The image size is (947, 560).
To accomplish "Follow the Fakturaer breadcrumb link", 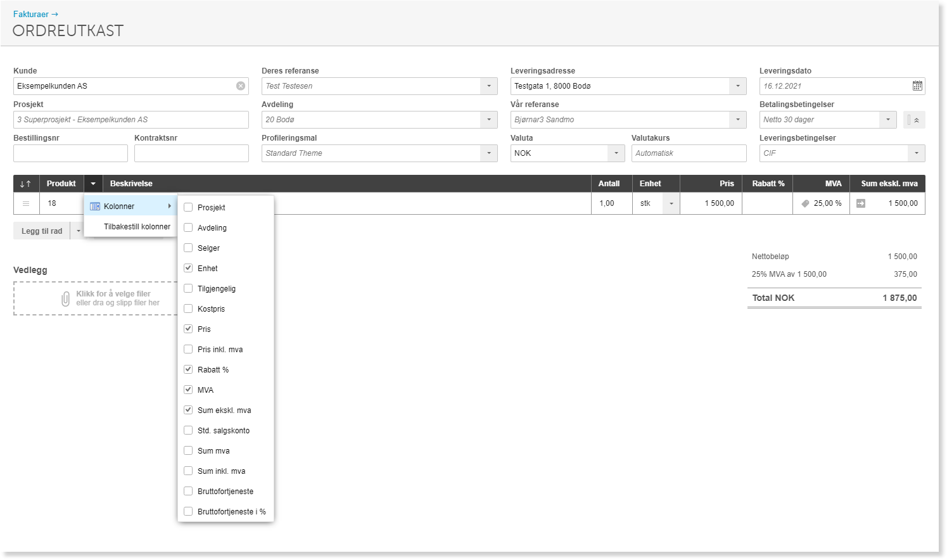I will tap(35, 14).
